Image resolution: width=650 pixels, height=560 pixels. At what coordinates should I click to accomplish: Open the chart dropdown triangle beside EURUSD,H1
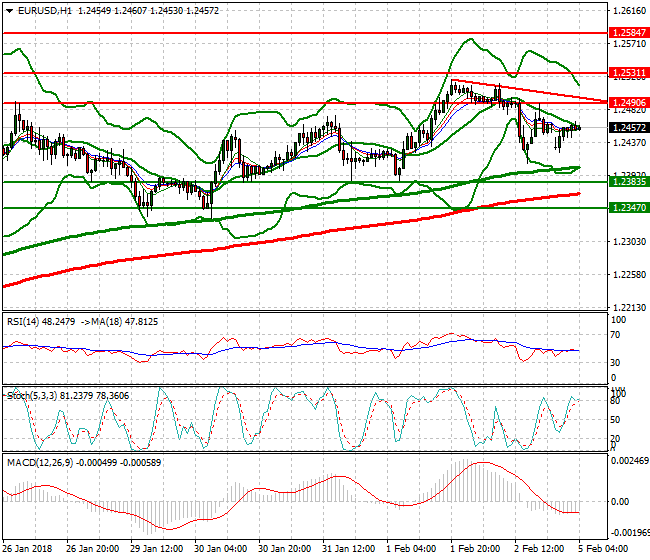[9, 11]
